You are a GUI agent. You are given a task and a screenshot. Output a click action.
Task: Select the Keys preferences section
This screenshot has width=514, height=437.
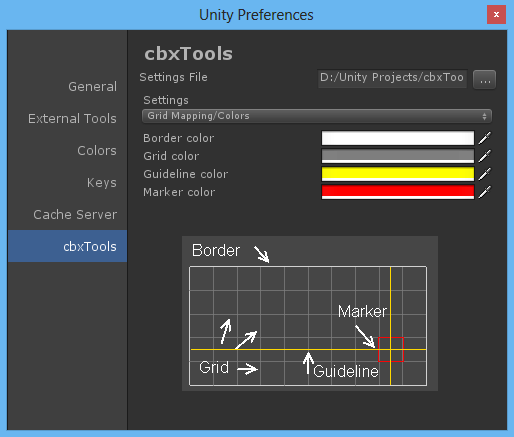[67, 183]
